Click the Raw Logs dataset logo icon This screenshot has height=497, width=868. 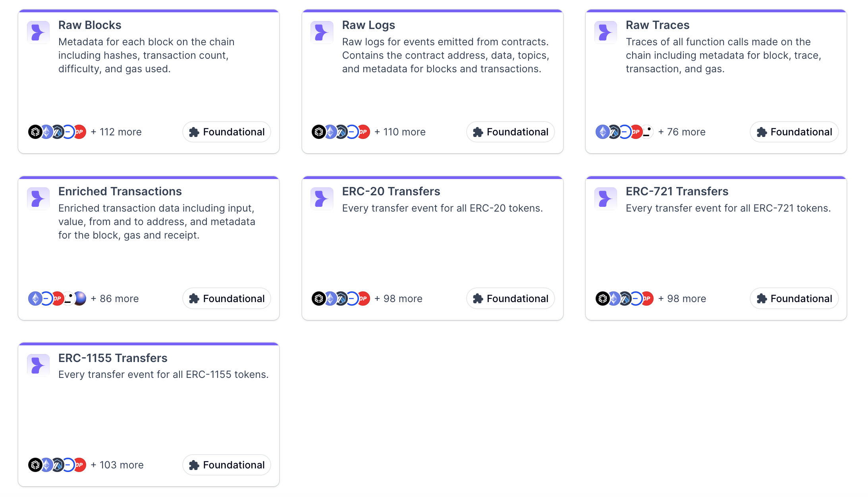322,32
